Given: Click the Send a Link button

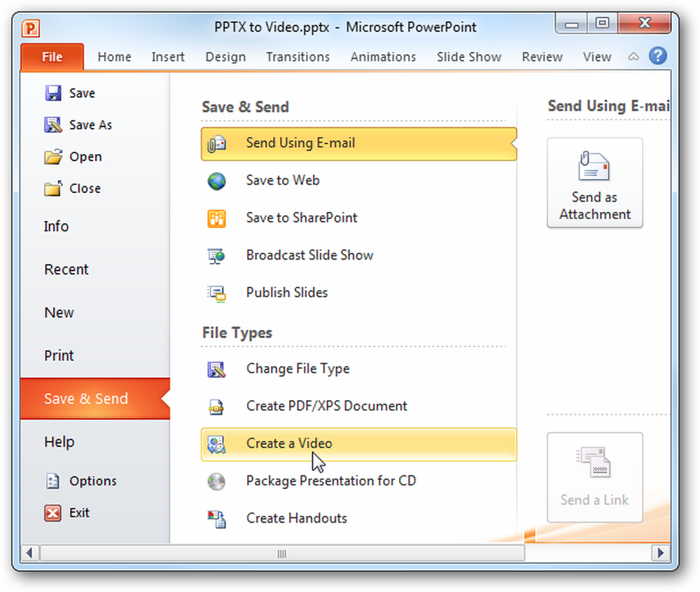Looking at the screenshot, I should click(x=594, y=477).
